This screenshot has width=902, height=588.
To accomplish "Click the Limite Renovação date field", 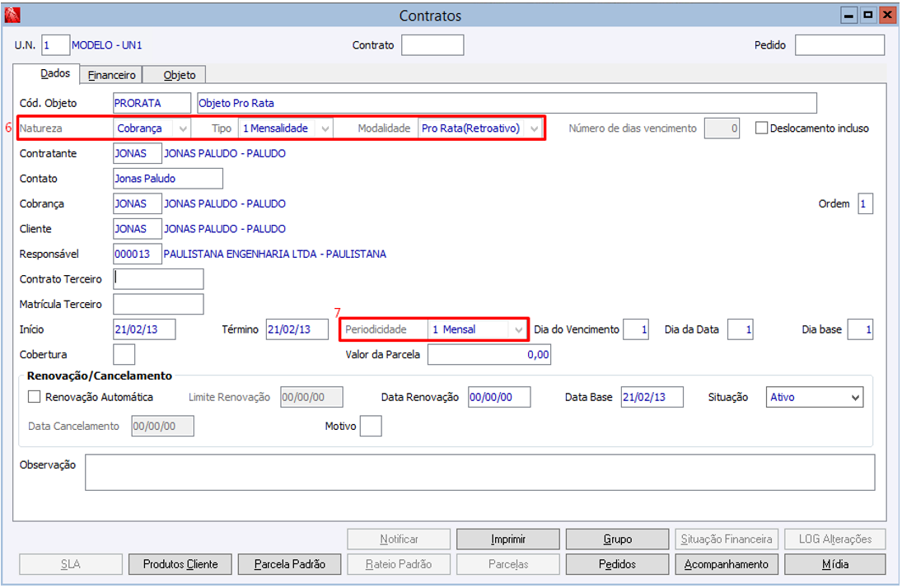I will [312, 397].
